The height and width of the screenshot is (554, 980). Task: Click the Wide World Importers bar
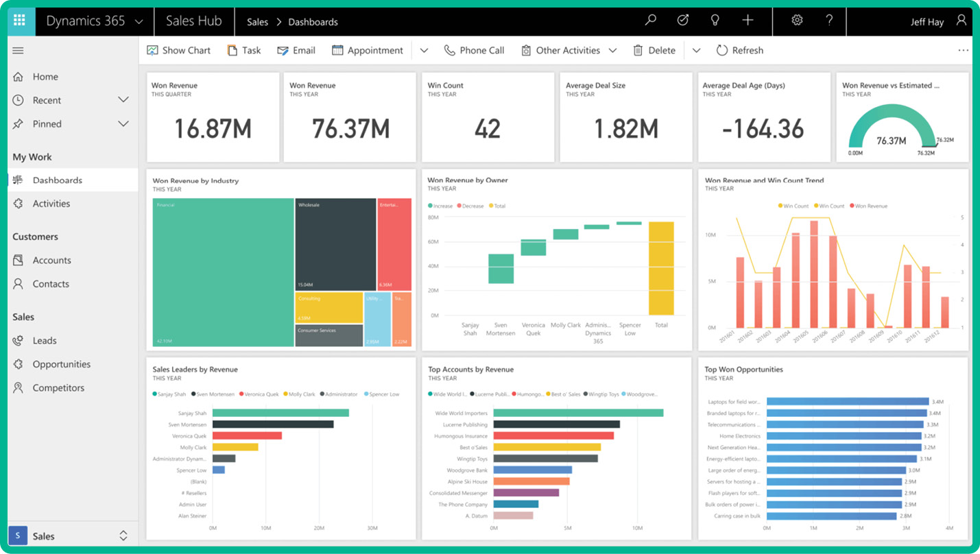pos(578,413)
